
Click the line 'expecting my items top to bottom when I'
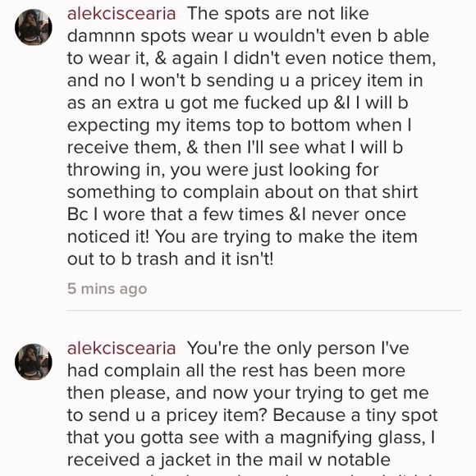(240, 126)
